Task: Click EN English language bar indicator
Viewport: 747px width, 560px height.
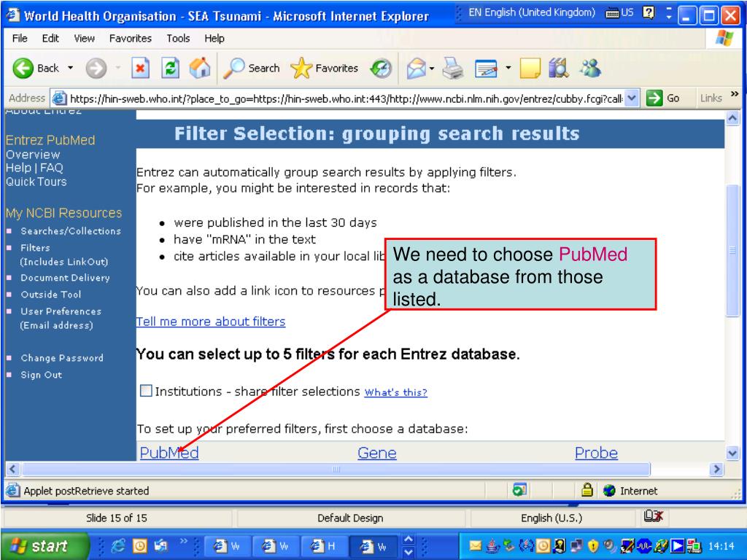Action: (x=532, y=12)
